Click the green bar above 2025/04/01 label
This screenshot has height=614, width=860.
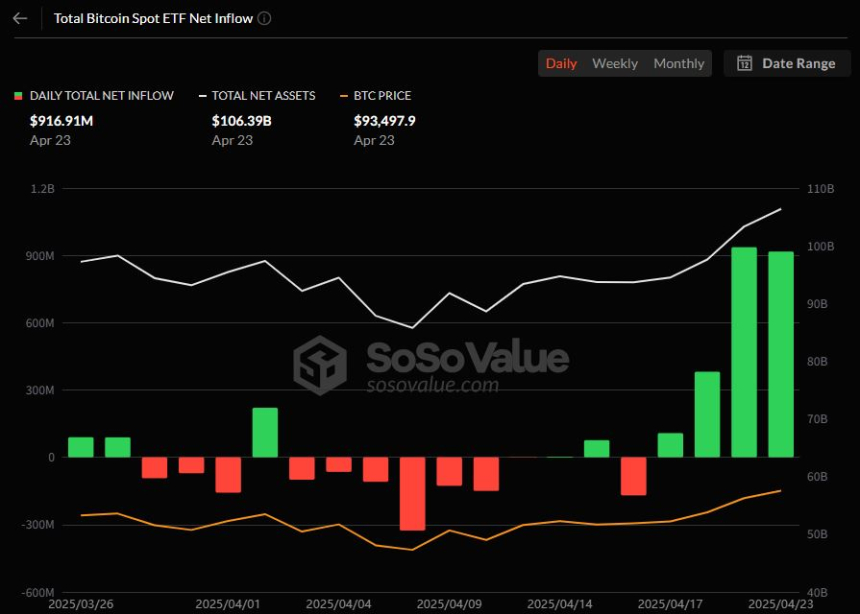265,432
